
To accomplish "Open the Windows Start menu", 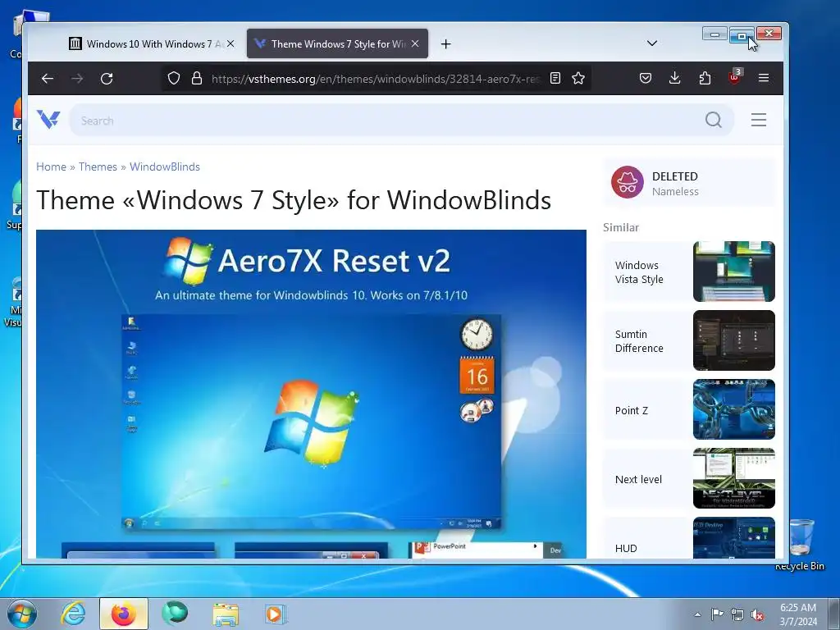I will [x=21, y=614].
